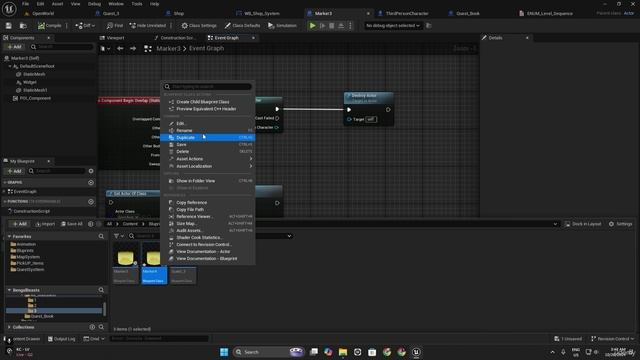The image size is (640, 360).
Task: Switch to the WB_Shop_System tab
Action: click(262, 13)
